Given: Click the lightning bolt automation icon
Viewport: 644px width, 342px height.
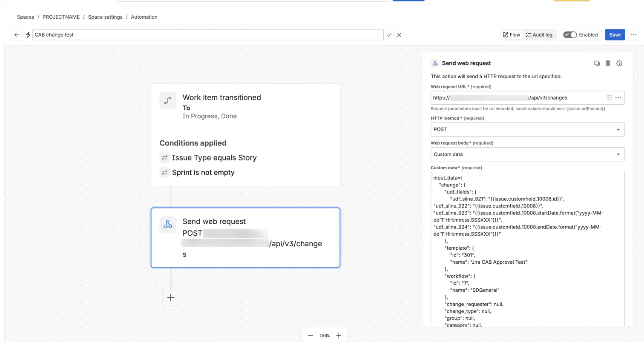Looking at the screenshot, I should pyautogui.click(x=28, y=35).
